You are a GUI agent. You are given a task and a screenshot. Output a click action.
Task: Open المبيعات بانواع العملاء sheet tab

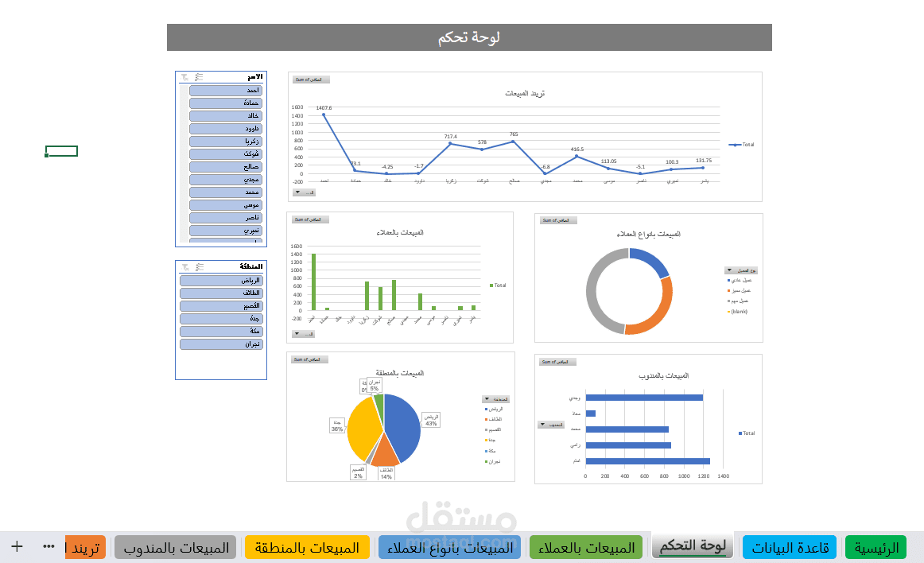coord(449,548)
